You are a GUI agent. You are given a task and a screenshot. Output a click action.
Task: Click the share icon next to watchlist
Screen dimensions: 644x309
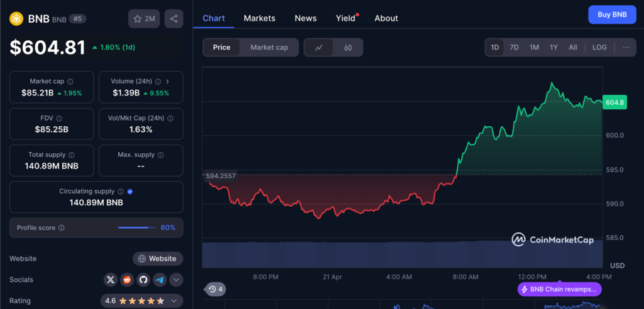[174, 19]
